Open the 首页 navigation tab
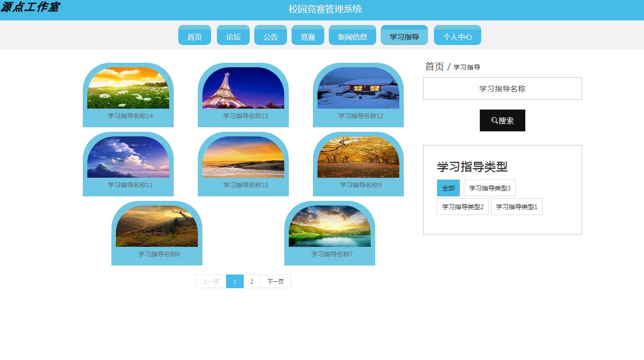Screen dimensions: 644x360 pos(195,35)
